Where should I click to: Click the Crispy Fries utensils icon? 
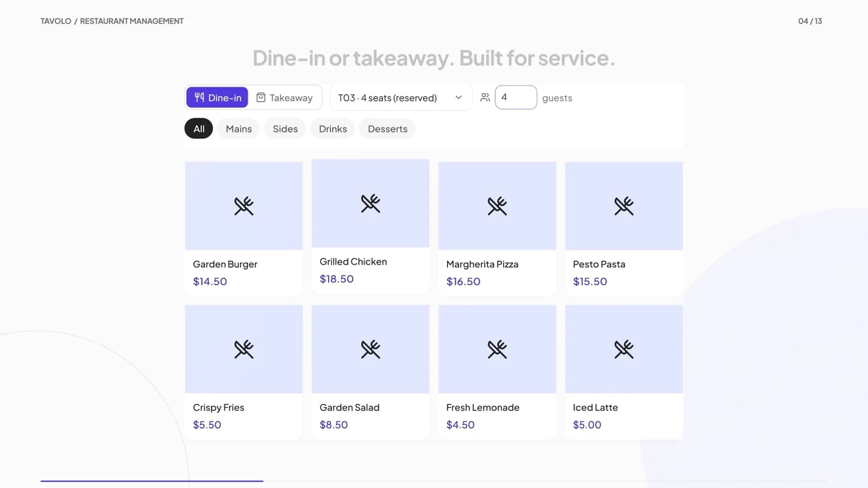pos(244,349)
